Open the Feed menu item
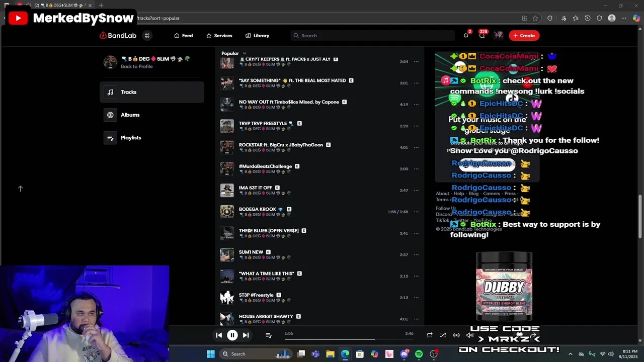644x362 pixels. pos(184,36)
